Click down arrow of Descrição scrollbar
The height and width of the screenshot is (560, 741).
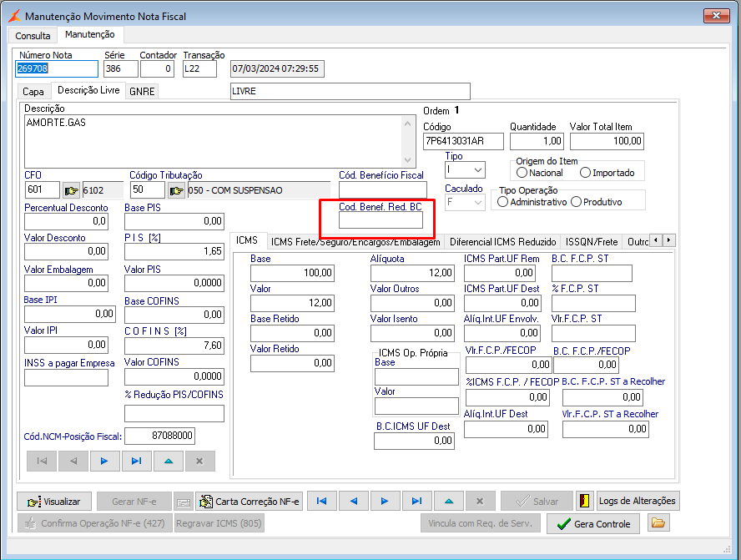tap(408, 160)
